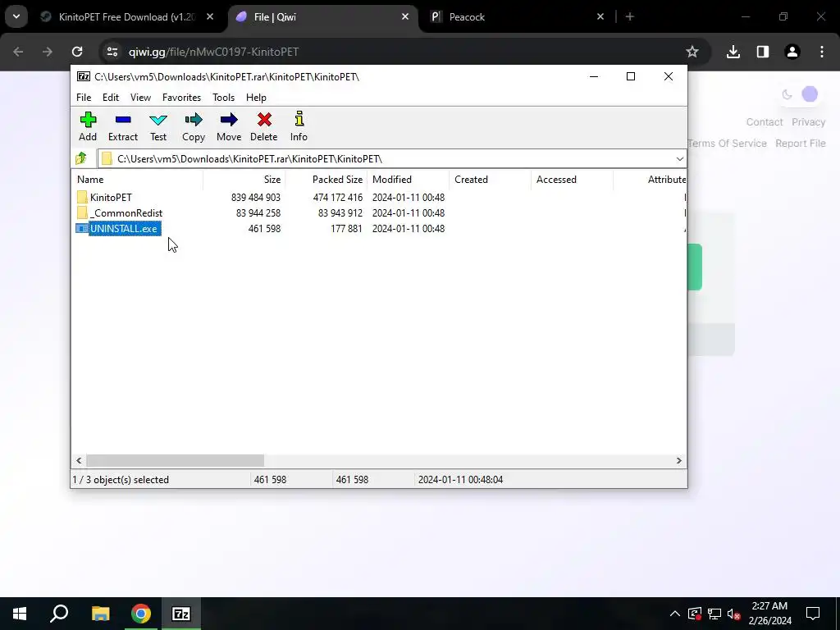Click the _CommonRedist folder icon
The height and width of the screenshot is (630, 840).
(x=82, y=212)
